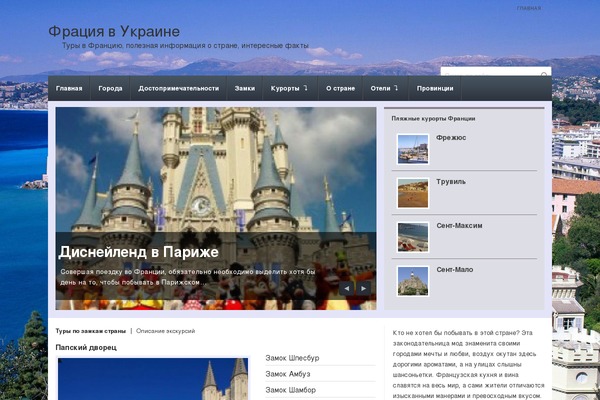600x400 pixels.
Task: Click the Пляжные курорты Франции heading
Action: click(x=433, y=119)
